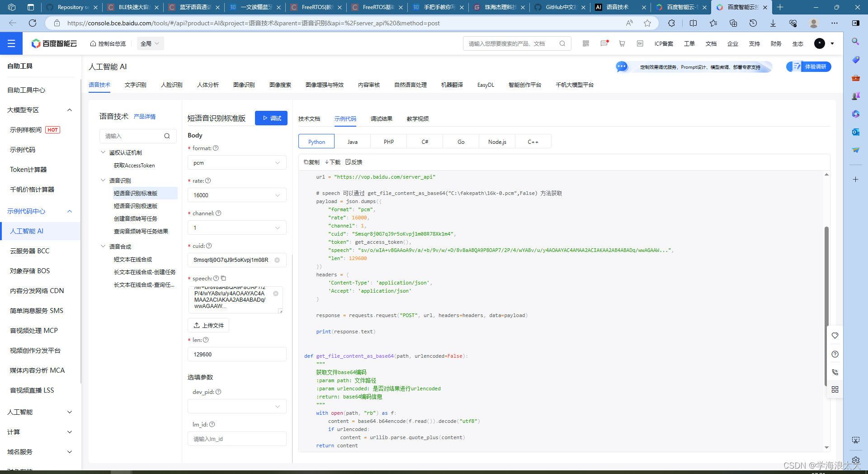Screen dimensions: 868x474
Task: Open the shopping cart icon
Action: [x=622, y=43]
